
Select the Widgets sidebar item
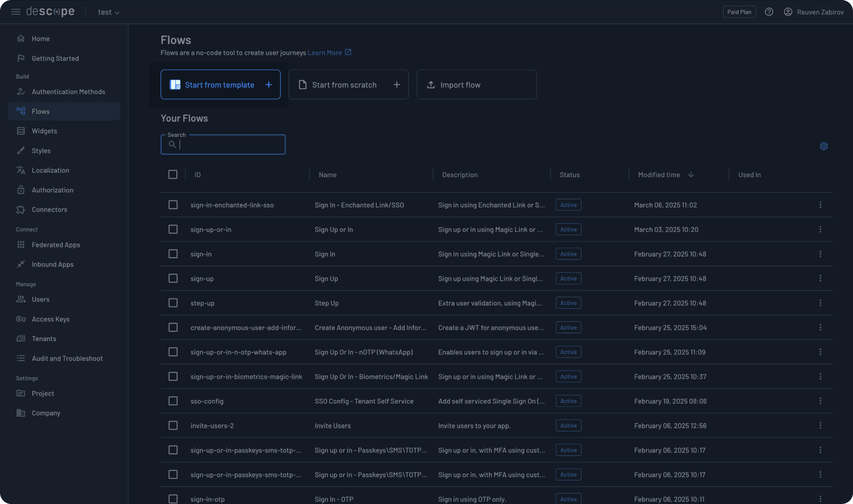44,131
